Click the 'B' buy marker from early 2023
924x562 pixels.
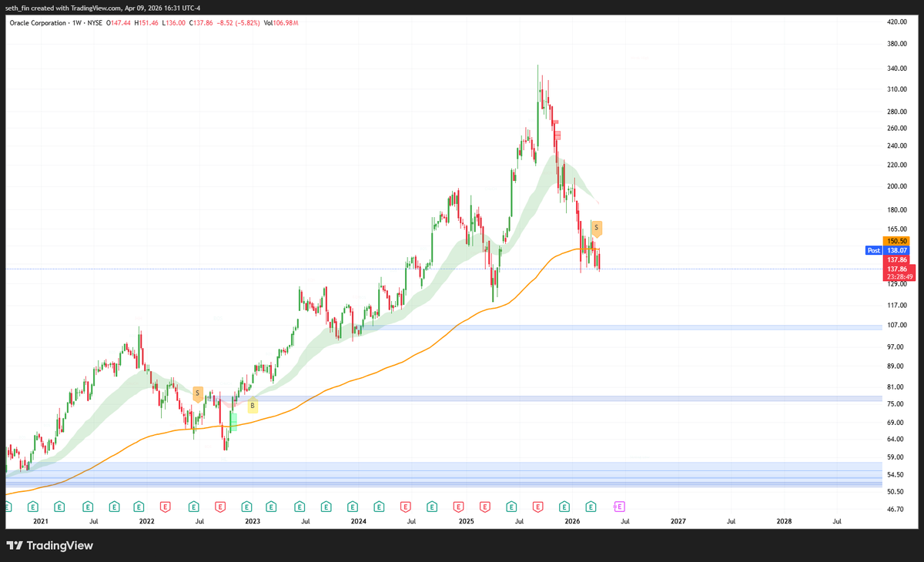click(253, 406)
